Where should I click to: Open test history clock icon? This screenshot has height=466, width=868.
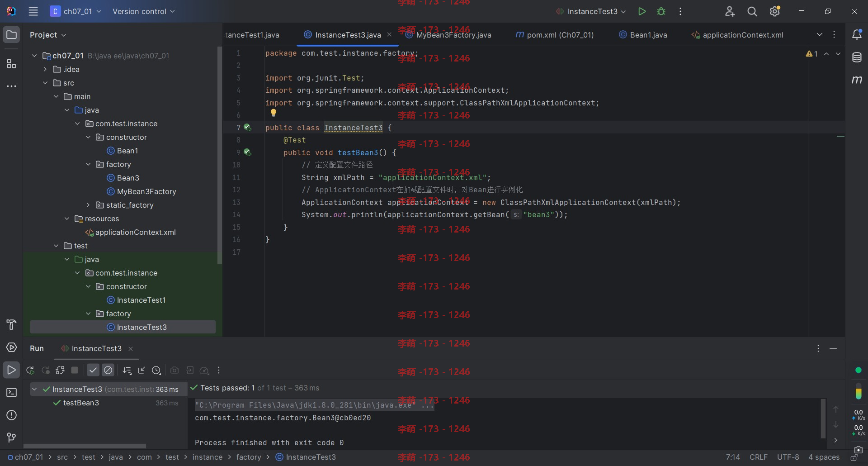click(156, 371)
